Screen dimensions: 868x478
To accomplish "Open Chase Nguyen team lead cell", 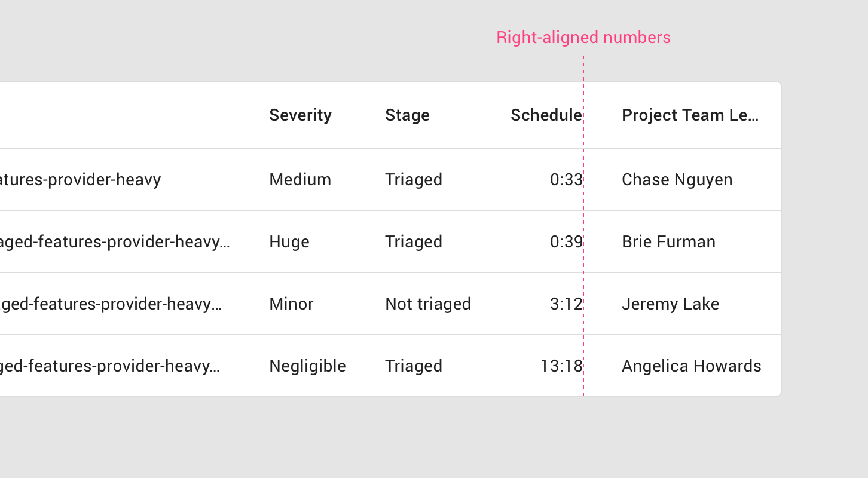I will (677, 180).
